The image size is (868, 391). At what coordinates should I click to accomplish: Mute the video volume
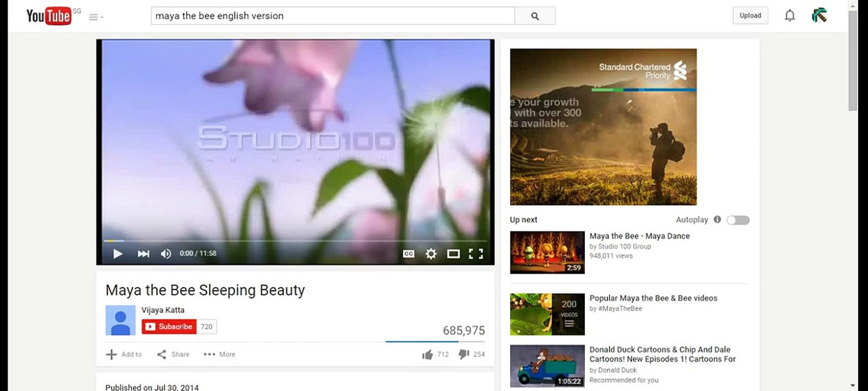tap(166, 254)
